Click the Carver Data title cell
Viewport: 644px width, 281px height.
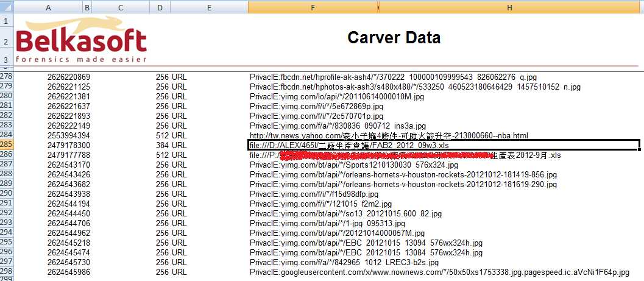click(394, 37)
